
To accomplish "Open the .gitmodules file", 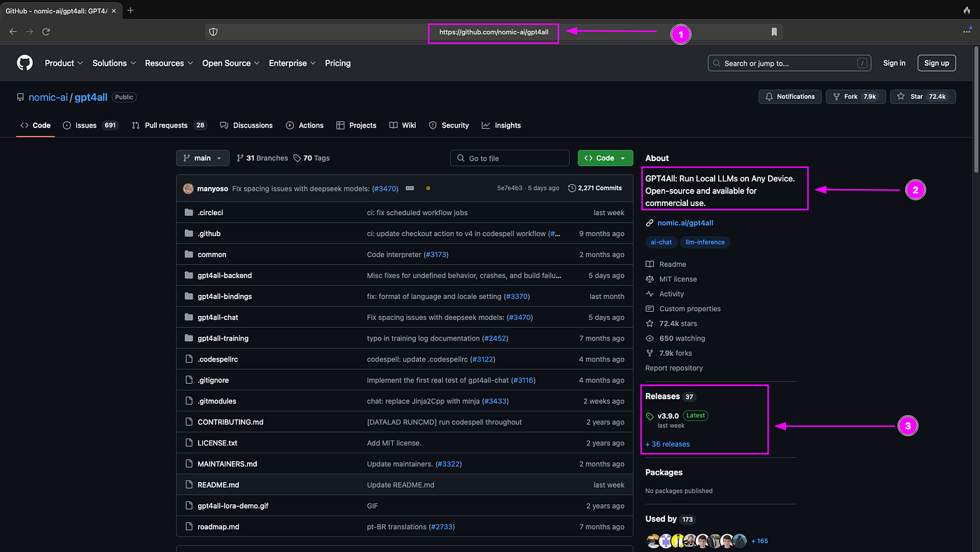I will pos(217,401).
